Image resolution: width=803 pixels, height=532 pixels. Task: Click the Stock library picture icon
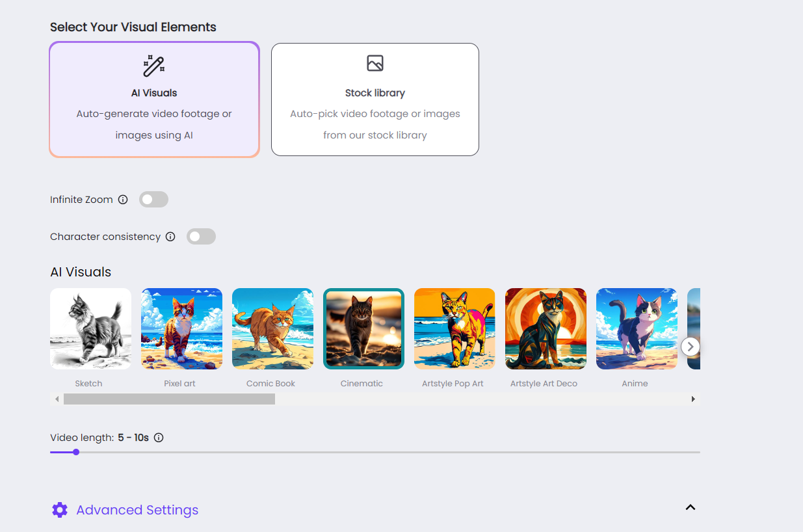tap(375, 63)
